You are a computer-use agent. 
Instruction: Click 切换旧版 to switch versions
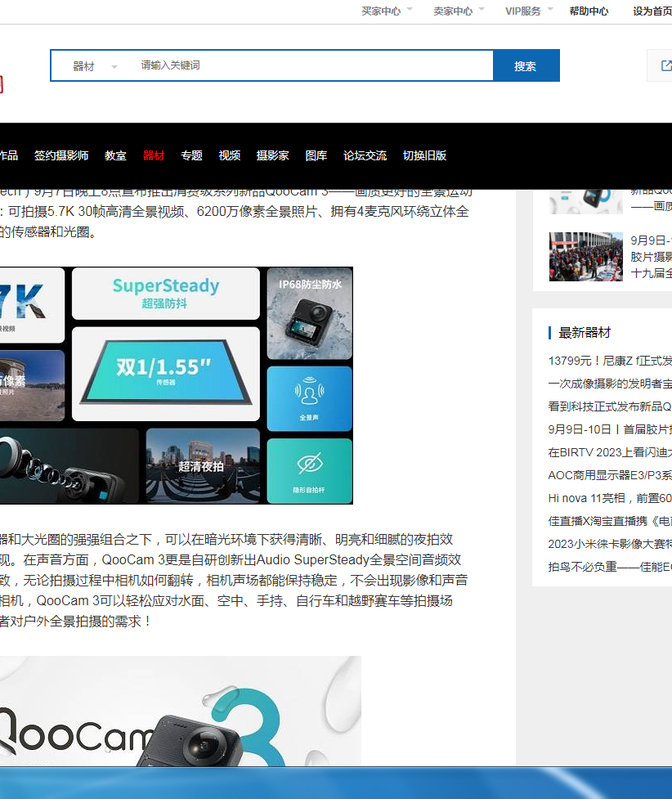coord(424,155)
